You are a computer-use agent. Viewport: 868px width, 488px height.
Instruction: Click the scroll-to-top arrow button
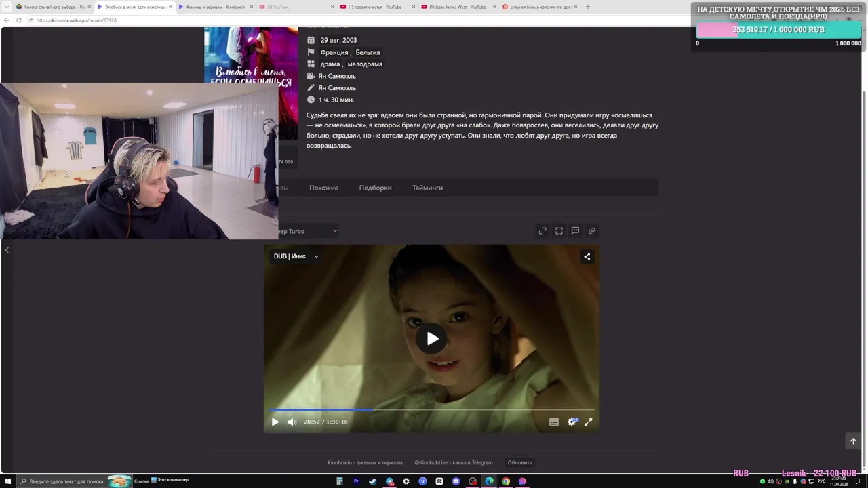(853, 441)
